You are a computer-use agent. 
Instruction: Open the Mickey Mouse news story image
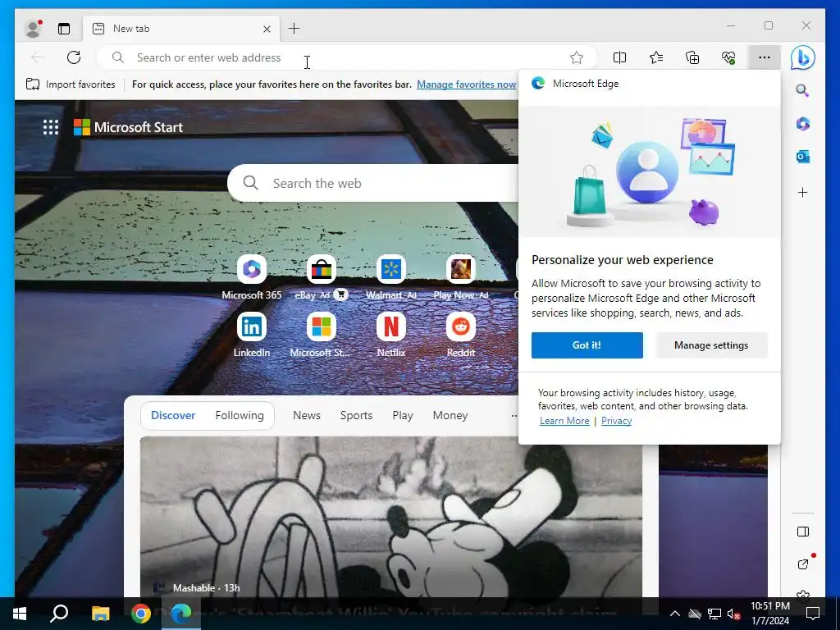tap(391, 517)
